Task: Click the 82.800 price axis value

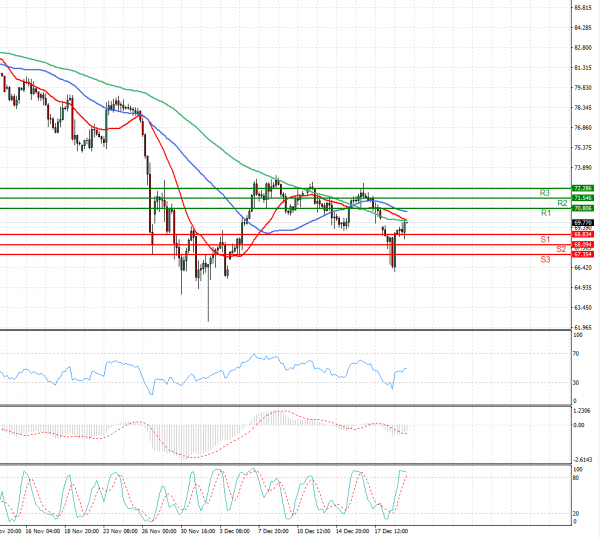Action: coord(583,47)
